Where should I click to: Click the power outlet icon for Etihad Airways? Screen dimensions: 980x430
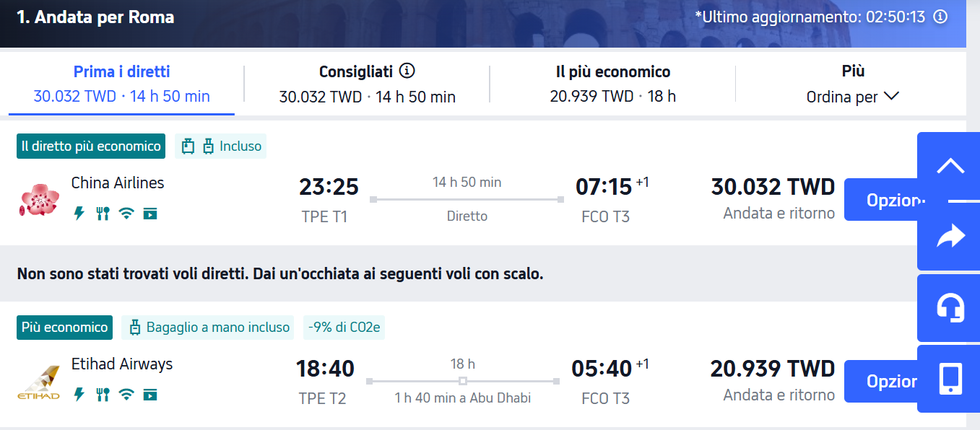(79, 395)
